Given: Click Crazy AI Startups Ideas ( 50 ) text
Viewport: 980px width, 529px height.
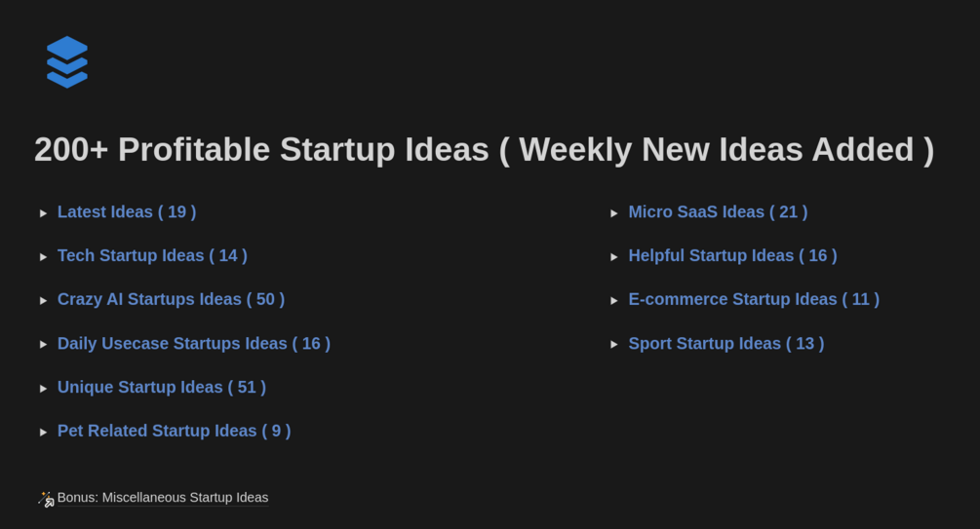Looking at the screenshot, I should pyautogui.click(x=171, y=300).
